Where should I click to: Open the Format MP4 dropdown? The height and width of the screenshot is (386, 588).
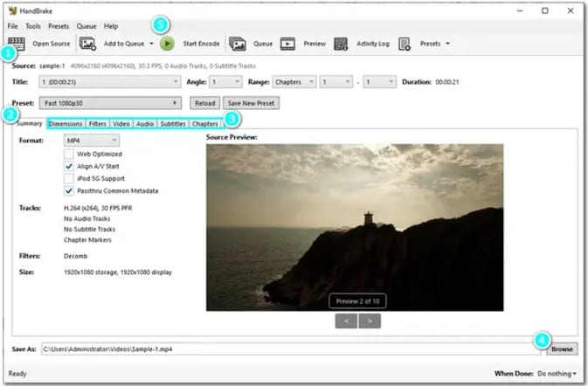(92, 140)
